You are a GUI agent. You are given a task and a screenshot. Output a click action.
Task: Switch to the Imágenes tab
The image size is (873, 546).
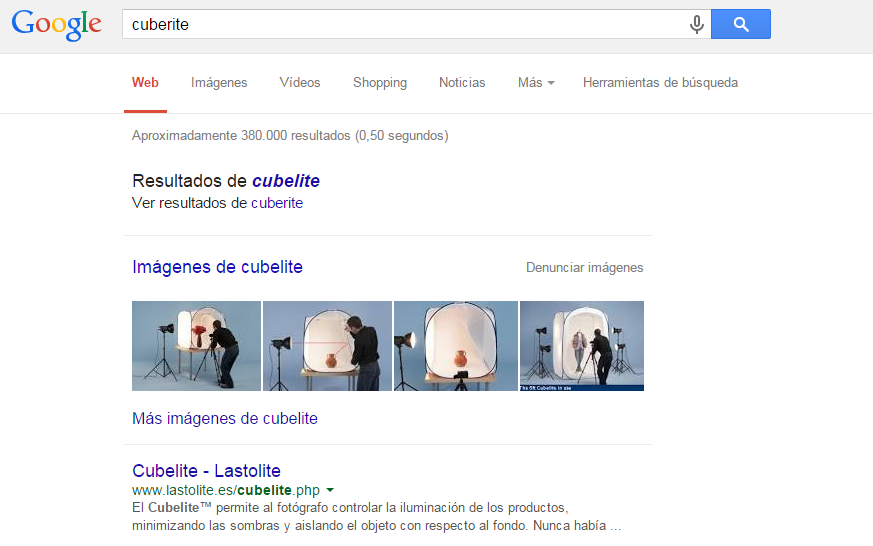click(x=219, y=83)
